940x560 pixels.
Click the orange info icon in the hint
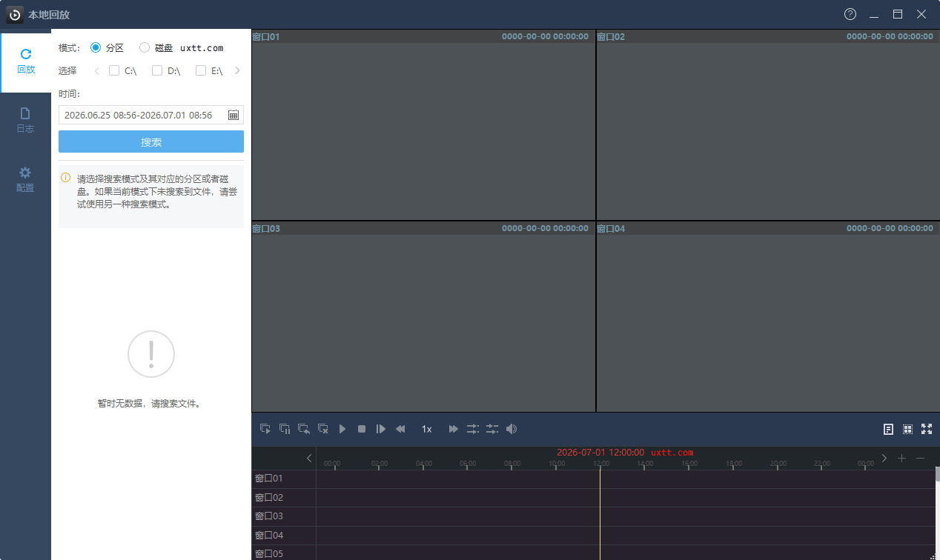point(66,178)
